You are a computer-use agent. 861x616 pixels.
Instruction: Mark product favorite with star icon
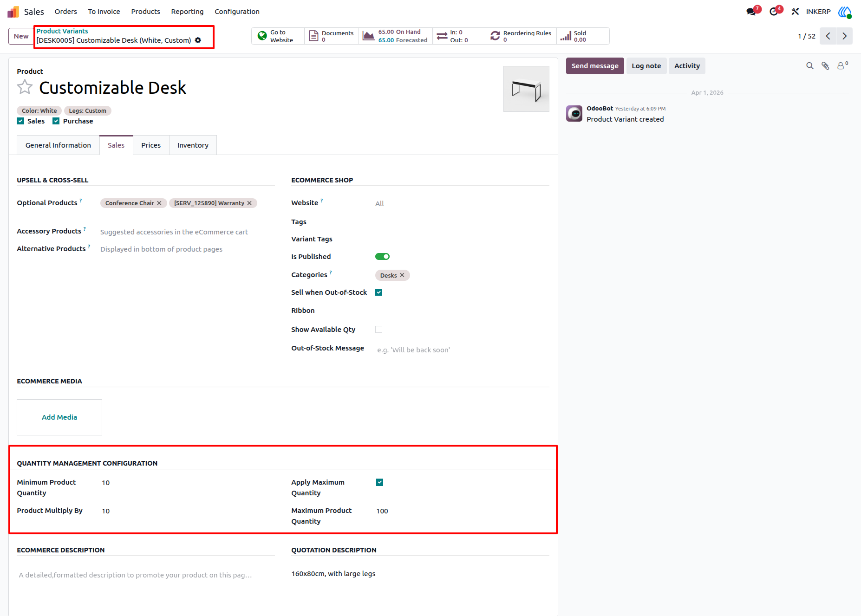25,87
